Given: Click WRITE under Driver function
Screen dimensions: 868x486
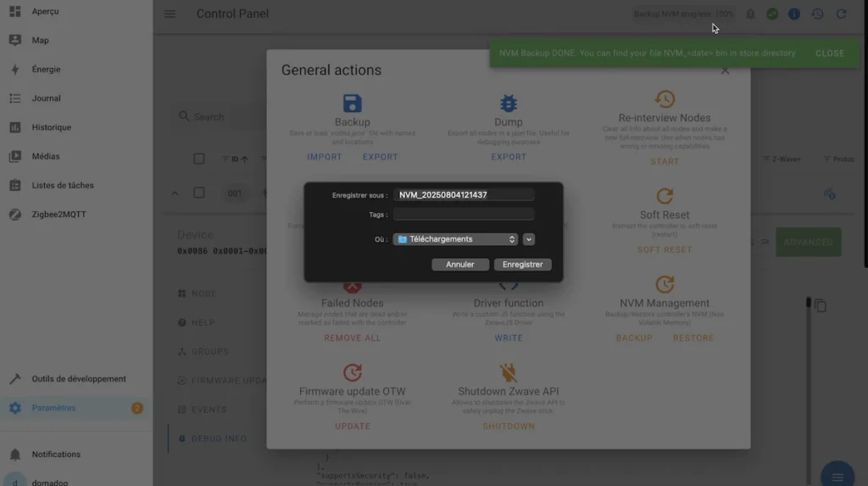Looking at the screenshot, I should point(509,338).
